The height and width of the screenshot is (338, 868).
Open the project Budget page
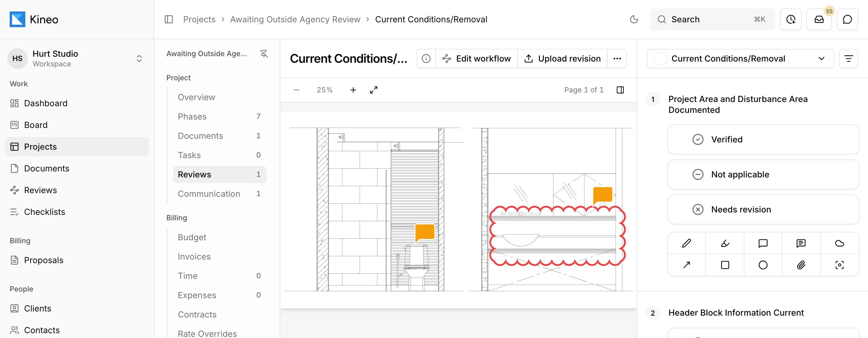coord(219,237)
